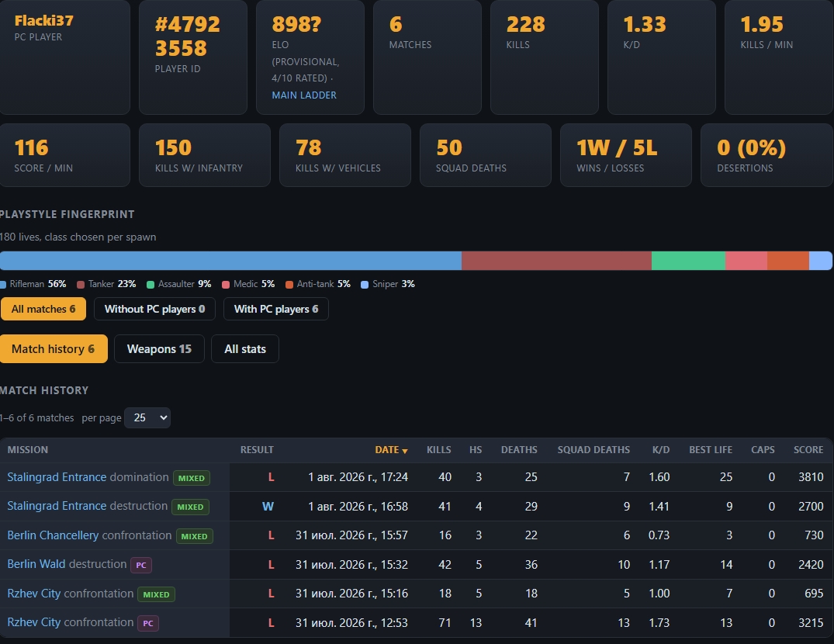Click MIXED badge on Rzhev City 15:16 row

157,594
